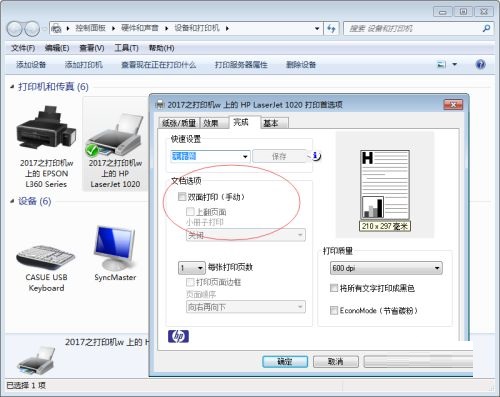Click the 确定 button
Screen dimensions: 500x397
(x=285, y=362)
